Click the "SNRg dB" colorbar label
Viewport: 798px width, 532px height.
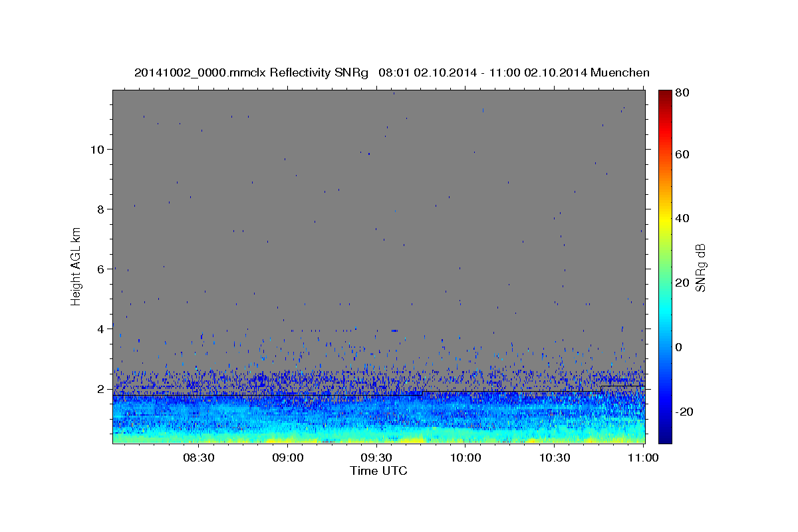[x=700, y=267]
